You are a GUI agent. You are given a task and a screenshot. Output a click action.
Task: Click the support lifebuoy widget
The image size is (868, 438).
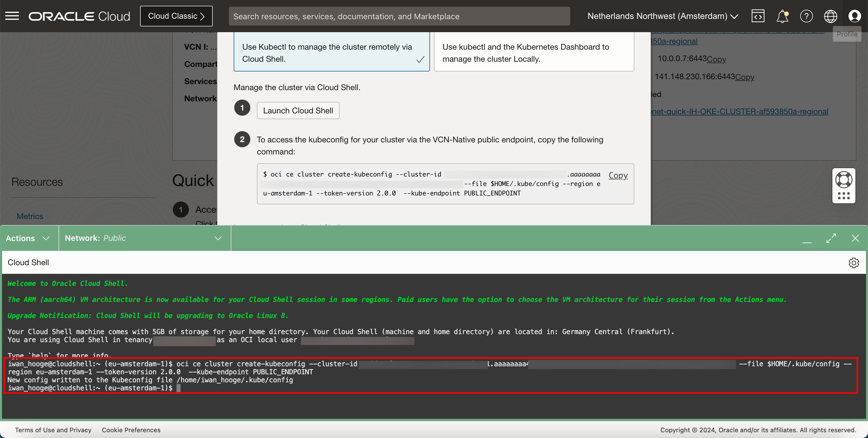tap(844, 180)
